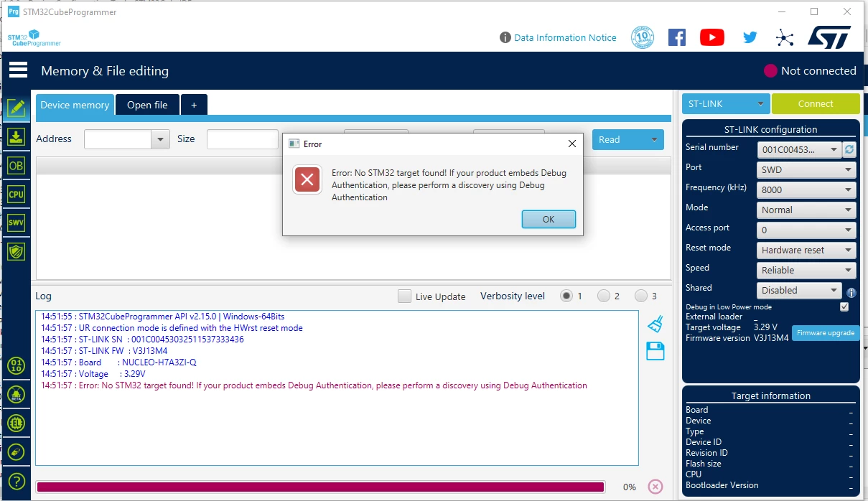Open the help question mark icon

[16, 482]
